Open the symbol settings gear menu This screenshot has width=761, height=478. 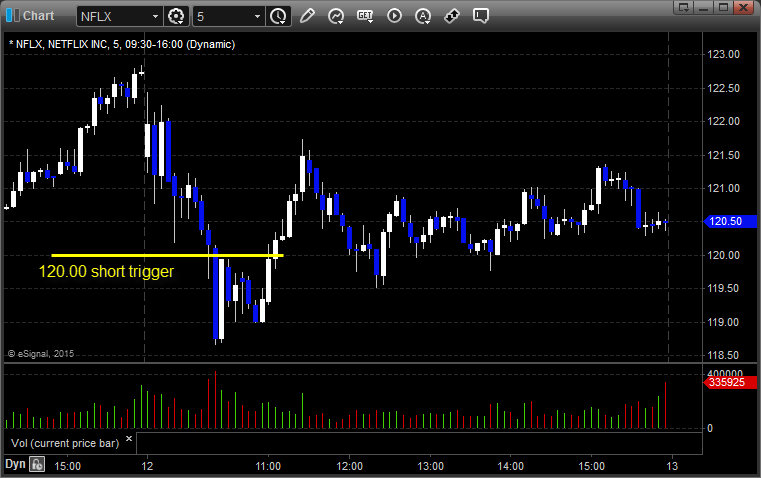tap(176, 16)
